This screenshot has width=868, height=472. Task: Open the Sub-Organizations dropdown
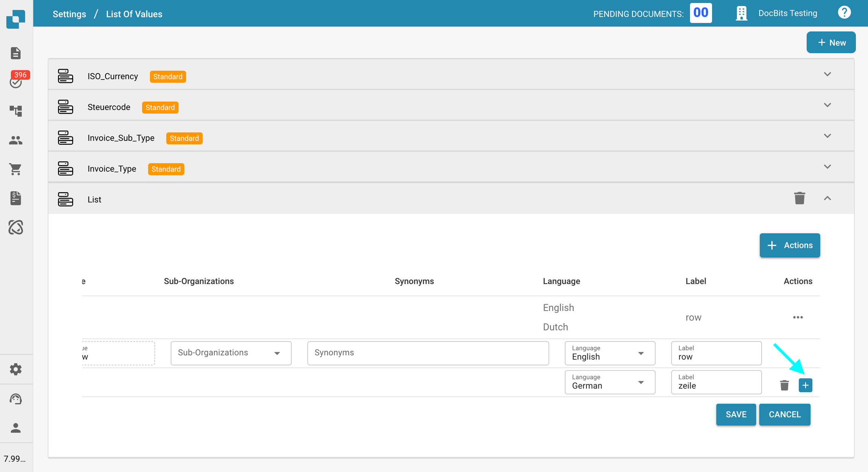(231, 353)
